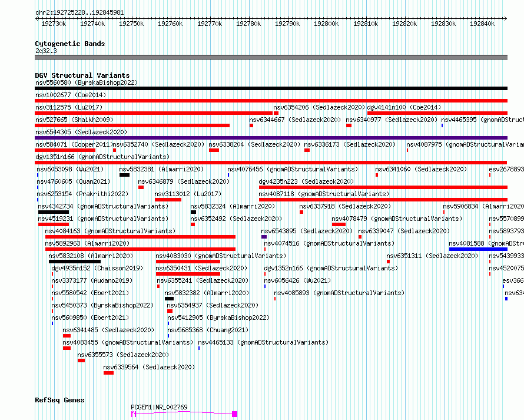Click nsv6337918 (Sedlazeck2020) label

[345, 206]
